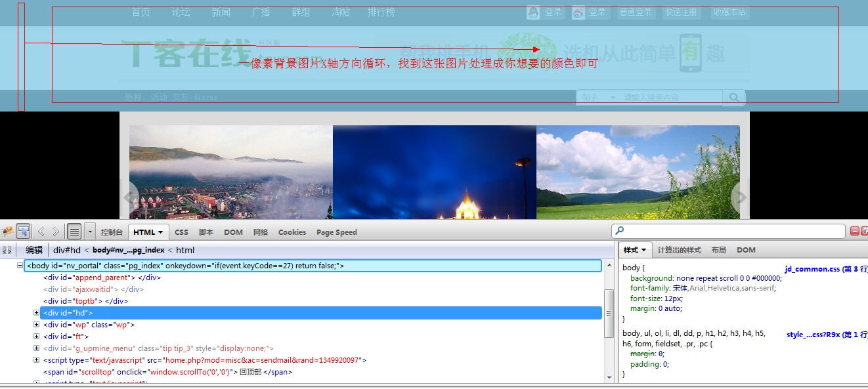Image resolution: width=868 pixels, height=389 pixels.
Task: Open jd_common.css source link
Action: pos(826,269)
